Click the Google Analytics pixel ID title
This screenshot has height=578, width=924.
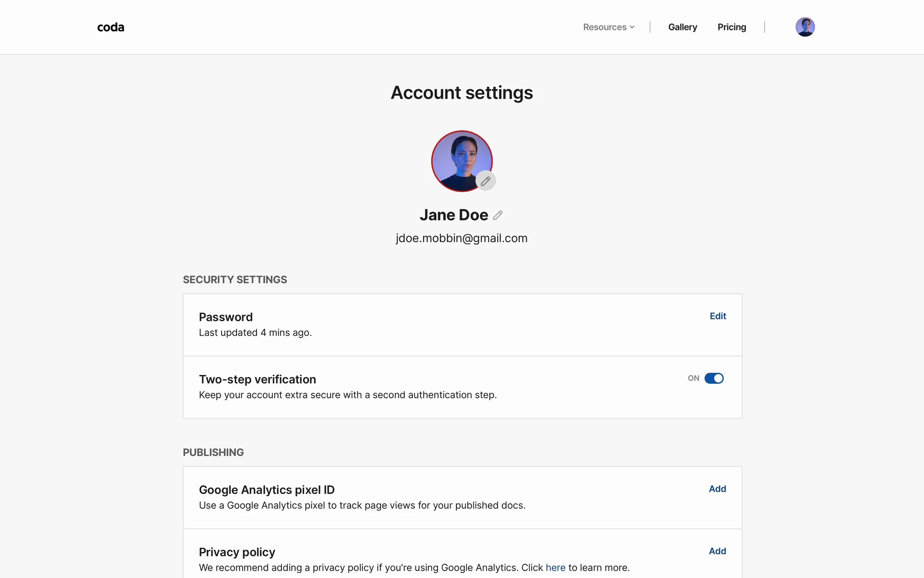pos(267,490)
